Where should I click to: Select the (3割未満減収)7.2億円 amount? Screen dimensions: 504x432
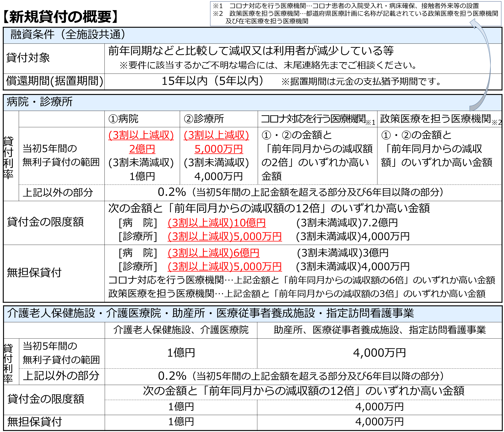[347, 223]
